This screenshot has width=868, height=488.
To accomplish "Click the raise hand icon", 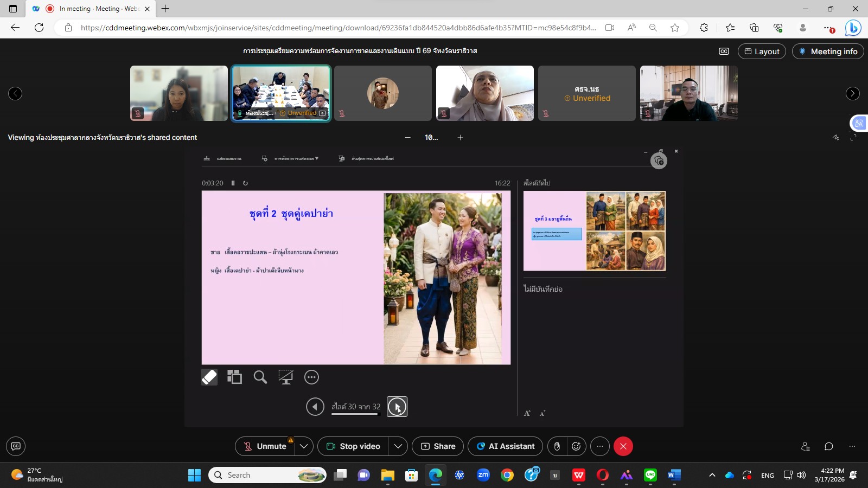I will 557,446.
